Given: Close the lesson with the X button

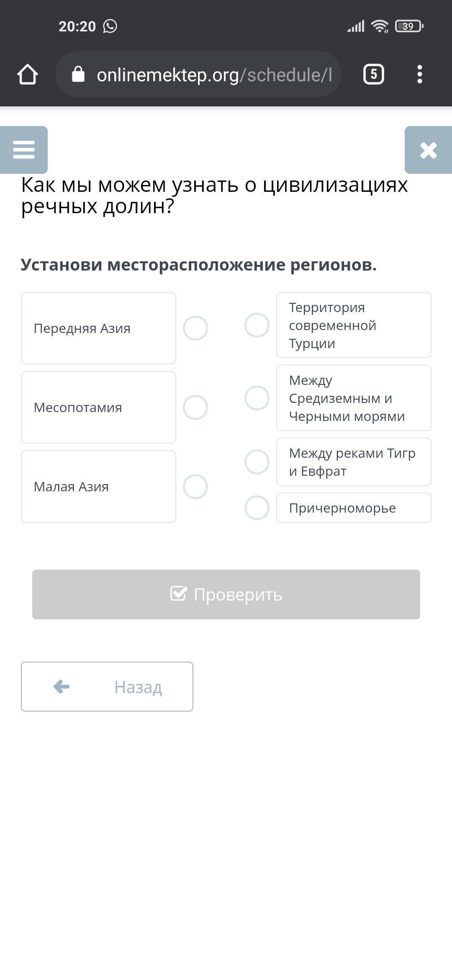Looking at the screenshot, I should coord(428,150).
